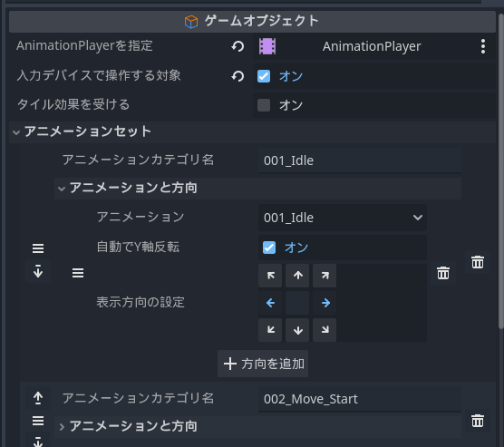This screenshot has height=447, width=504.
Task: Expand アニメーションと方向 under 002_Move_Start
Action: point(62,427)
